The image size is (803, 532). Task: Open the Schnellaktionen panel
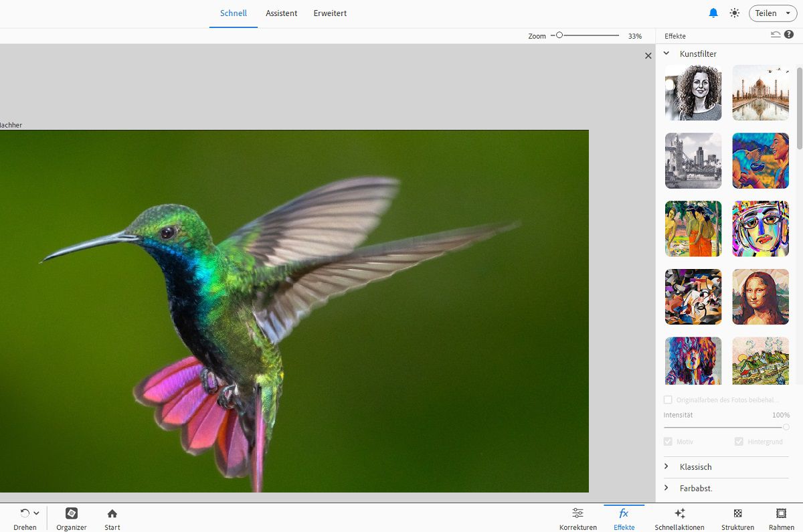pyautogui.click(x=679, y=514)
